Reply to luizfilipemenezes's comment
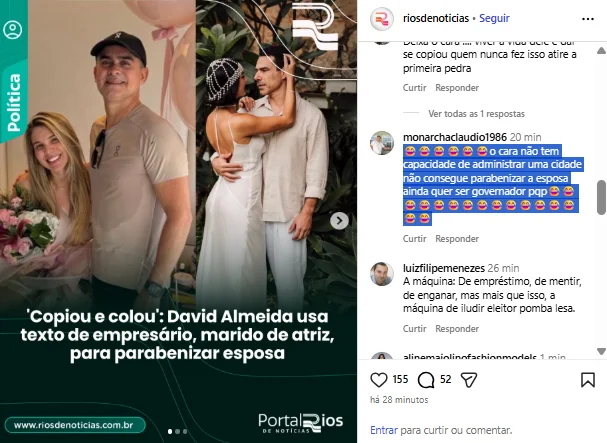This screenshot has width=607, height=443. pyautogui.click(x=457, y=328)
